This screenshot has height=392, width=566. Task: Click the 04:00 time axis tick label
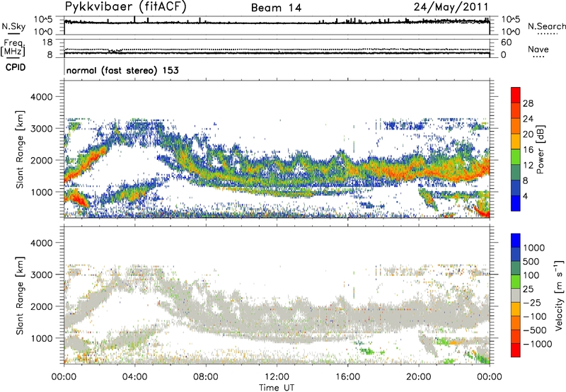tap(134, 377)
